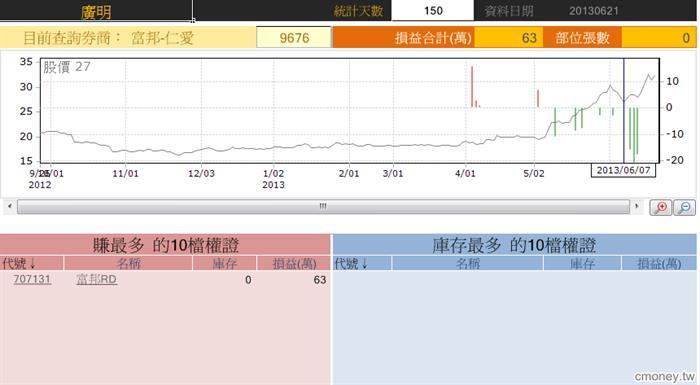Click the chart scrollbar right arrow
The image size is (700, 385).
637,206
